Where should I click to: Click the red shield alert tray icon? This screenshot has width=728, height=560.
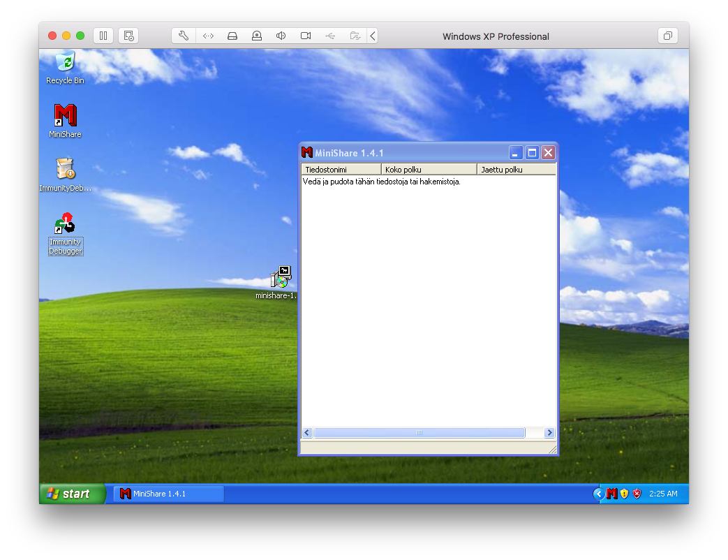tap(637, 494)
